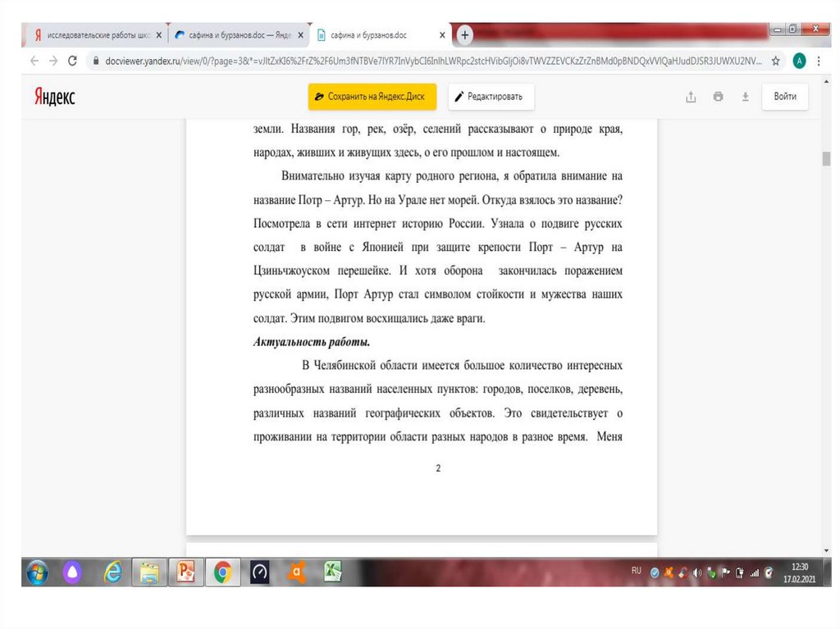Image resolution: width=840 pixels, height=629 pixels.
Task: Download the document using the download icon
Action: (x=745, y=97)
